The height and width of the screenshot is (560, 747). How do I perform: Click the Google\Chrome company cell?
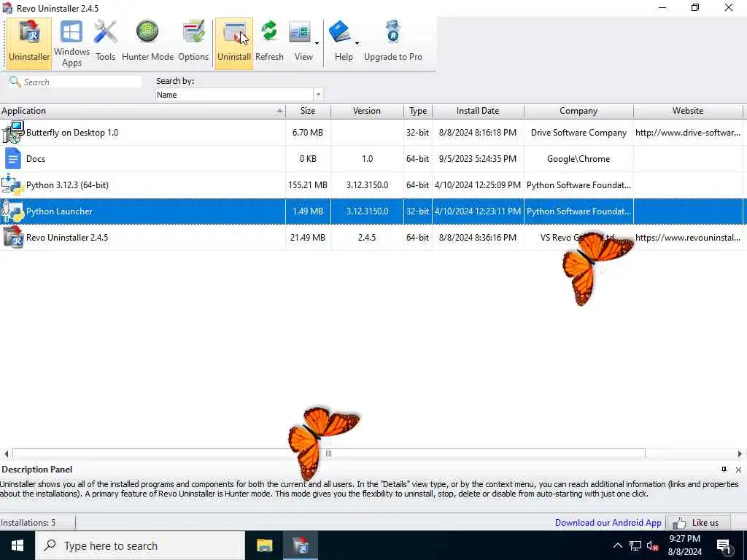pyautogui.click(x=578, y=158)
